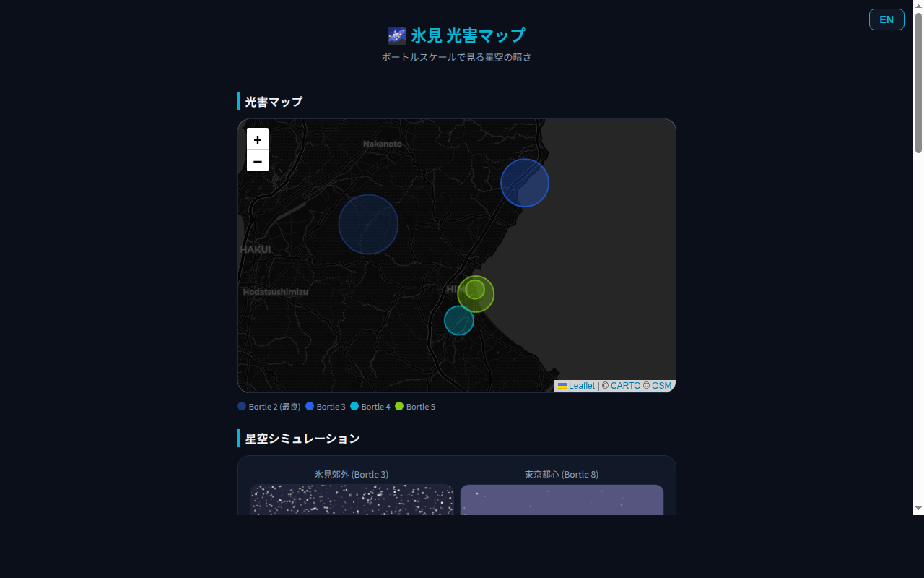Open the OSM attribution link
The image size is (924, 578).
click(662, 386)
